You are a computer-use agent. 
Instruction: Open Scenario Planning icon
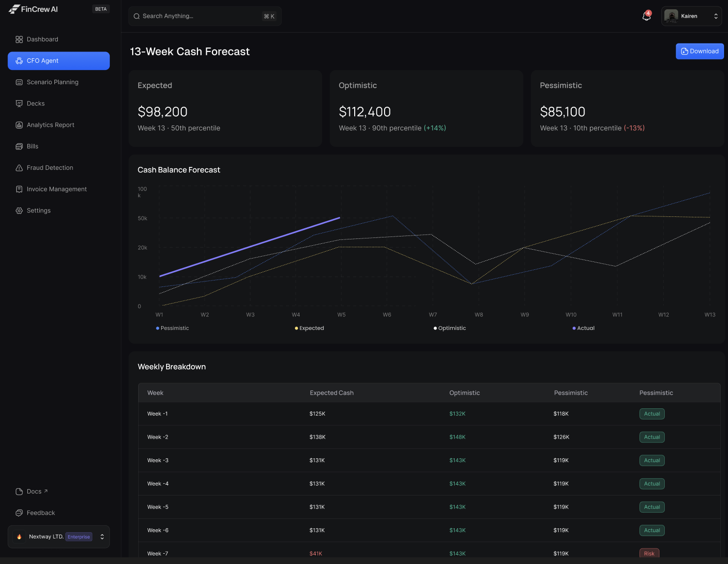[19, 82]
